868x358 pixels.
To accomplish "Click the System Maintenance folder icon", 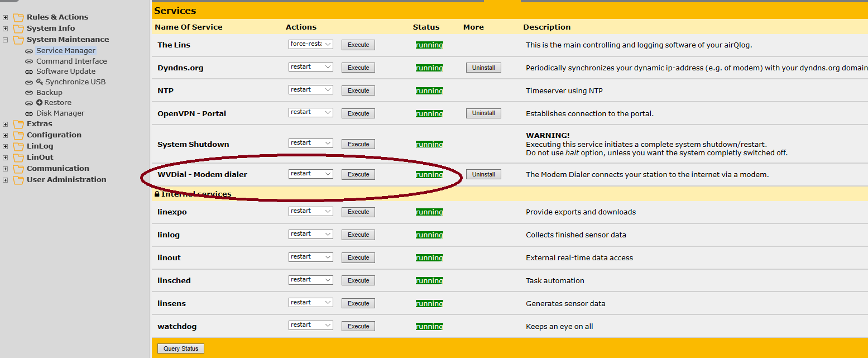I will [18, 40].
